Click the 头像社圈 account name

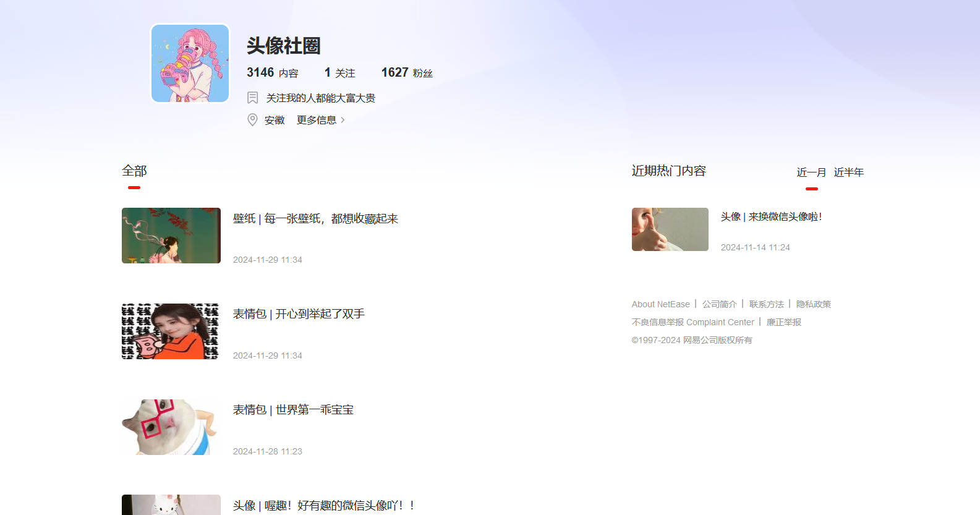tap(284, 45)
